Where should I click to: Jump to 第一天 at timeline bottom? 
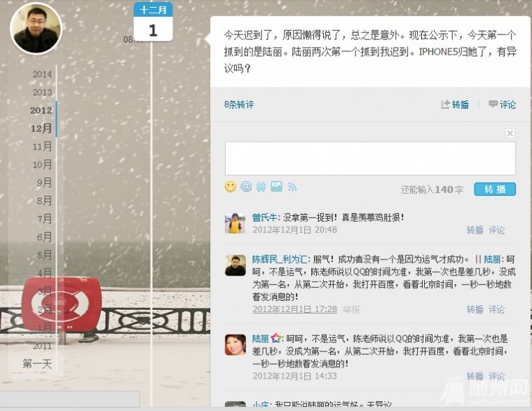pos(37,364)
